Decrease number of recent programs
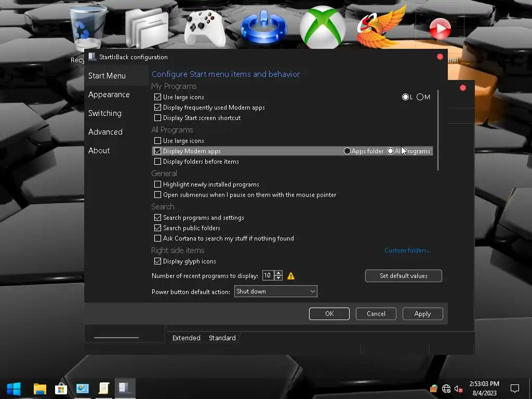 (278, 278)
